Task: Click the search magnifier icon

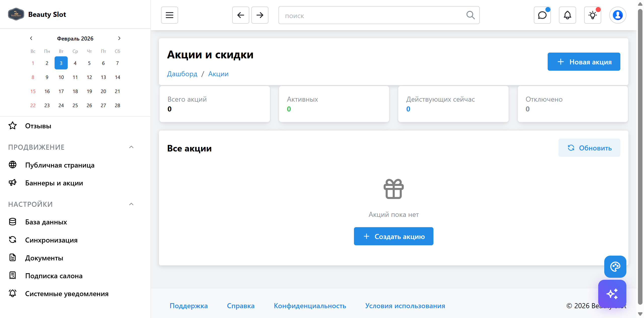Action: point(470,15)
